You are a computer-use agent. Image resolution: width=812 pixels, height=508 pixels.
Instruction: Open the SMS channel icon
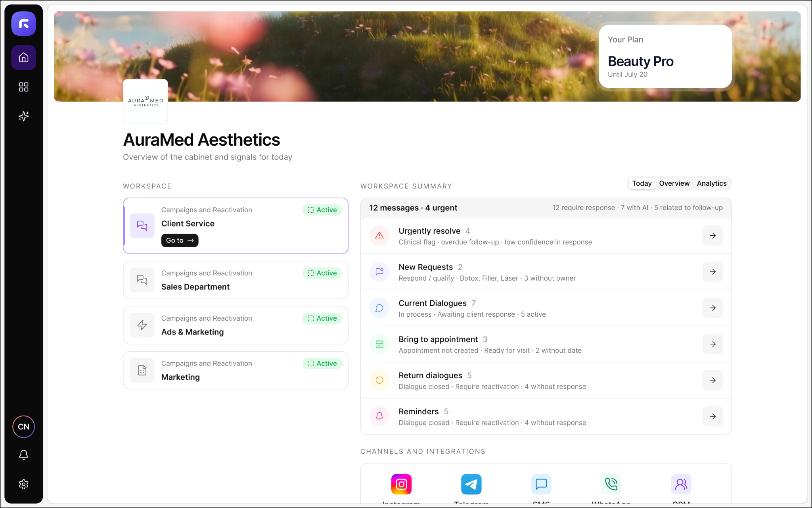[x=541, y=484]
